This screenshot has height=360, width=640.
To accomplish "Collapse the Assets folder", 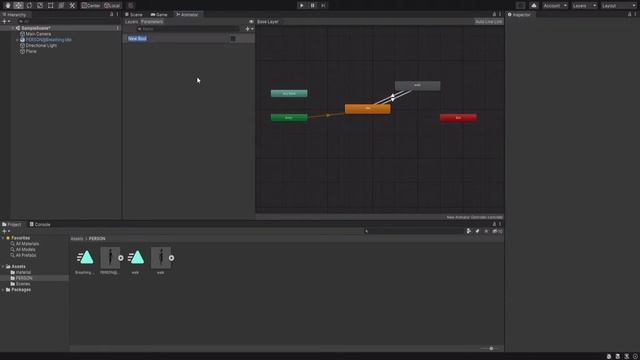I will pos(3,267).
